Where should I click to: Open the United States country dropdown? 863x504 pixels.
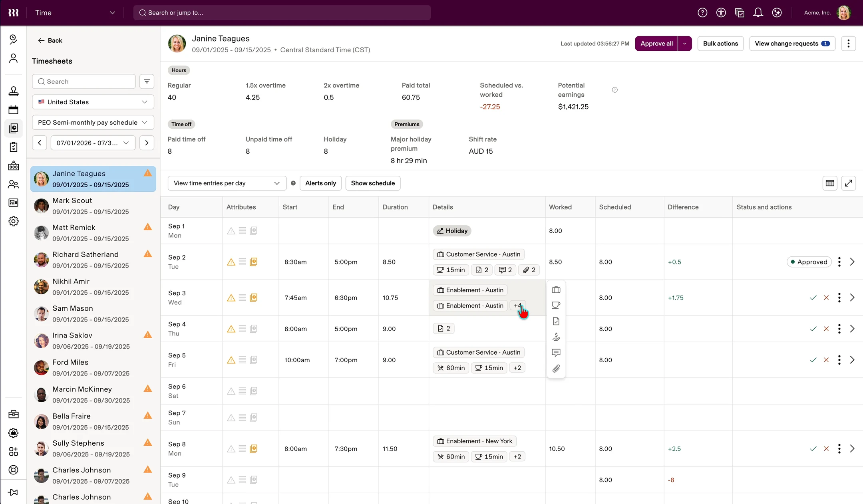(x=93, y=102)
